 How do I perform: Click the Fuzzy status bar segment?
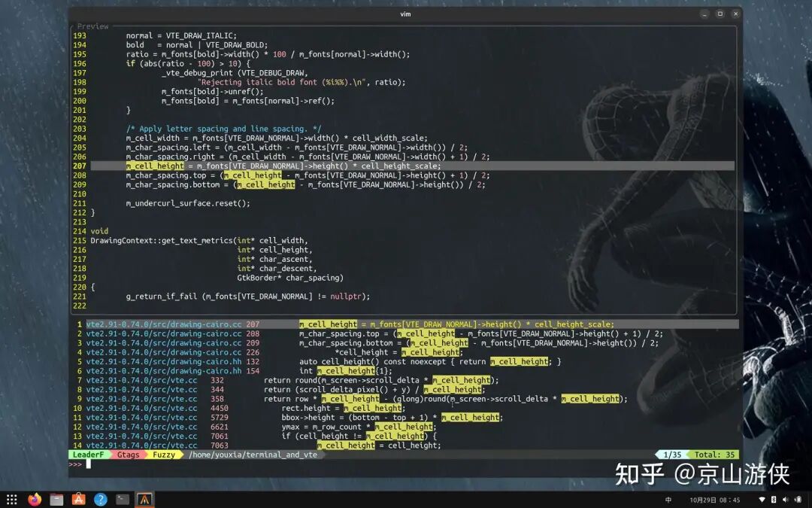(164, 455)
